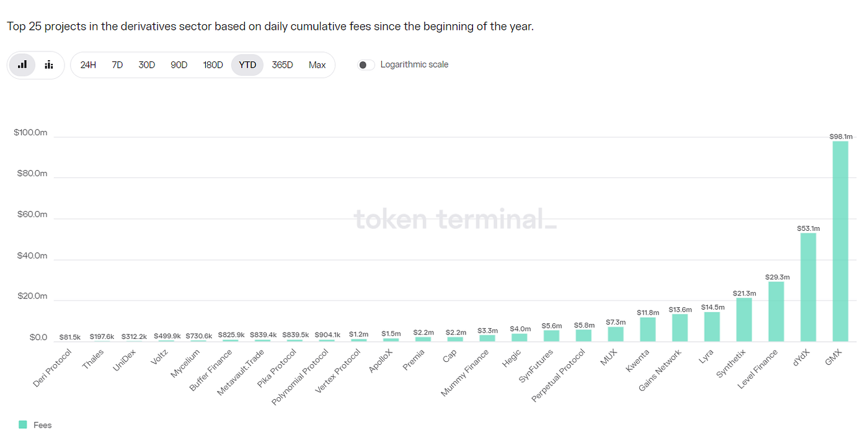
Task: Choose the 180D period
Action: tap(213, 65)
